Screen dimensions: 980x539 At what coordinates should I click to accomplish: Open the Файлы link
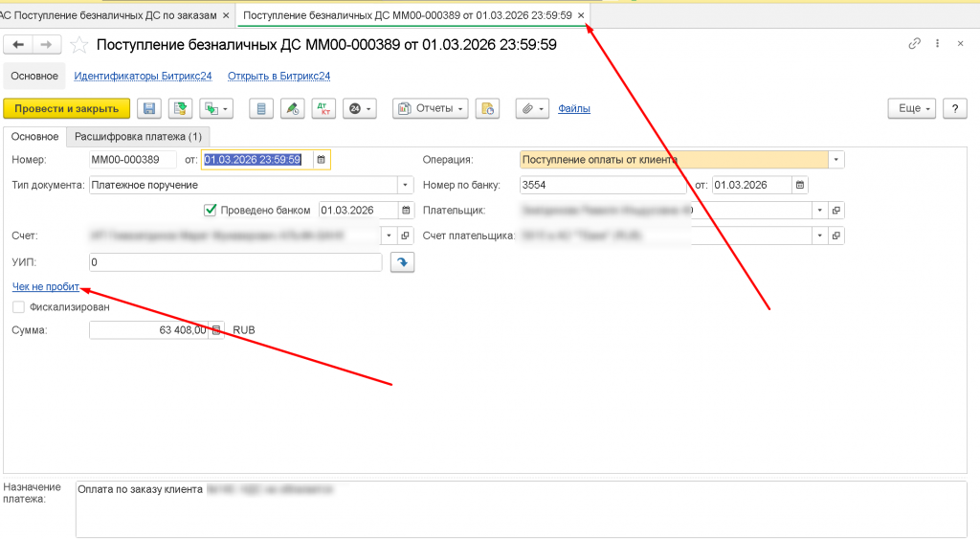[x=574, y=109]
